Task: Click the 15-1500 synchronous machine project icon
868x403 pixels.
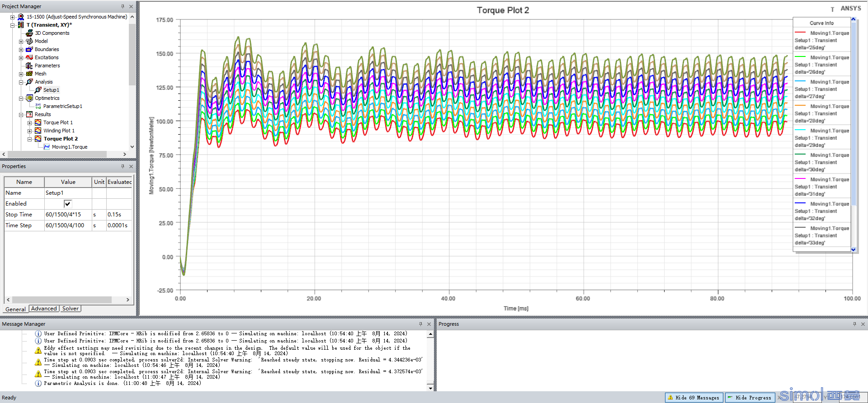Action: tap(21, 17)
